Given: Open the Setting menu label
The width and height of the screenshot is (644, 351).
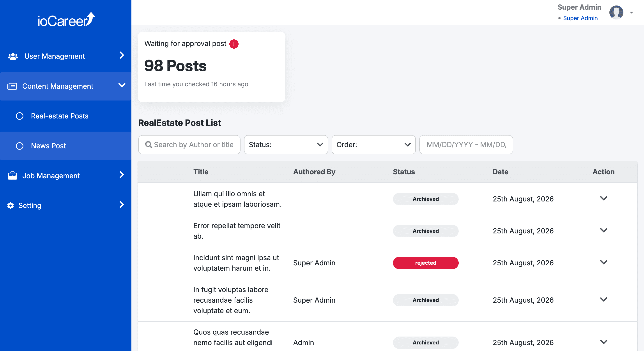Looking at the screenshot, I should pos(30,205).
